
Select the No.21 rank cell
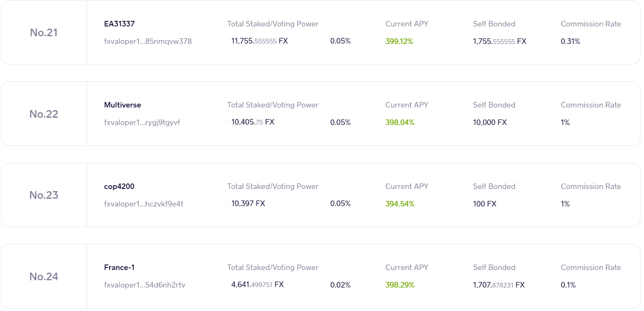tap(44, 32)
